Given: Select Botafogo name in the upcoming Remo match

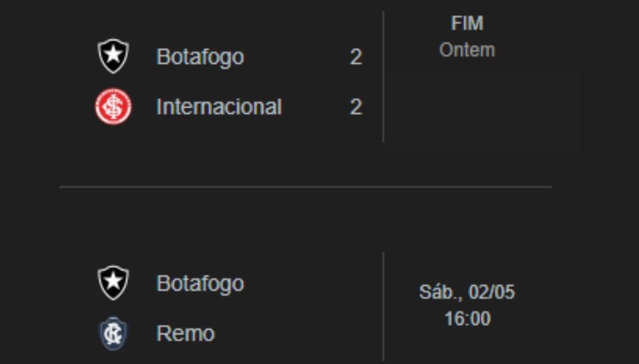Looking at the screenshot, I should pyautogui.click(x=200, y=283).
